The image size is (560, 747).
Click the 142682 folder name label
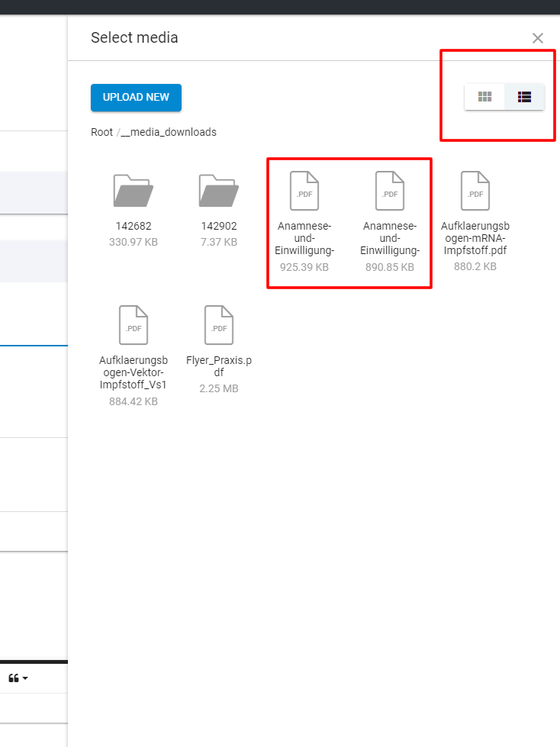[x=134, y=226]
